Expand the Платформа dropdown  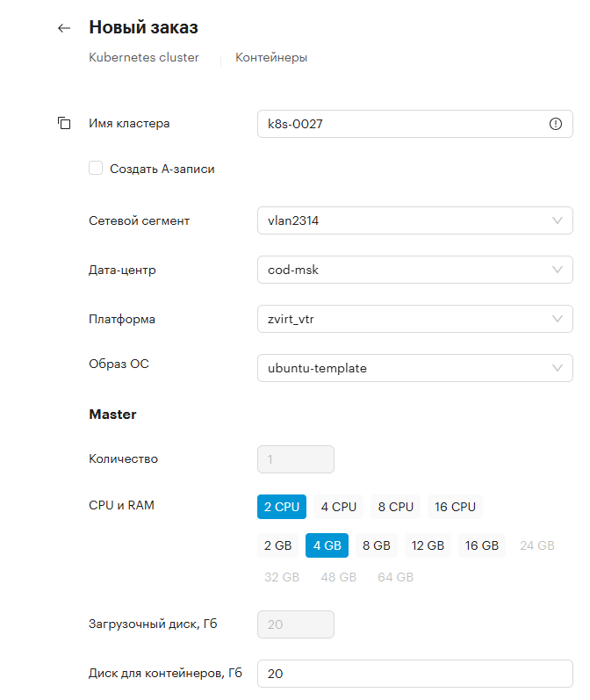click(415, 319)
